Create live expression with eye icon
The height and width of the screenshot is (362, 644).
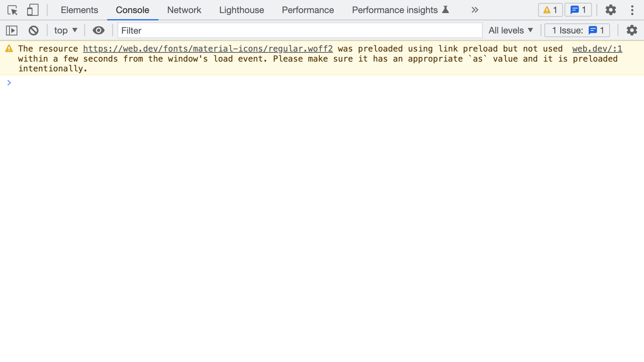pyautogui.click(x=98, y=30)
